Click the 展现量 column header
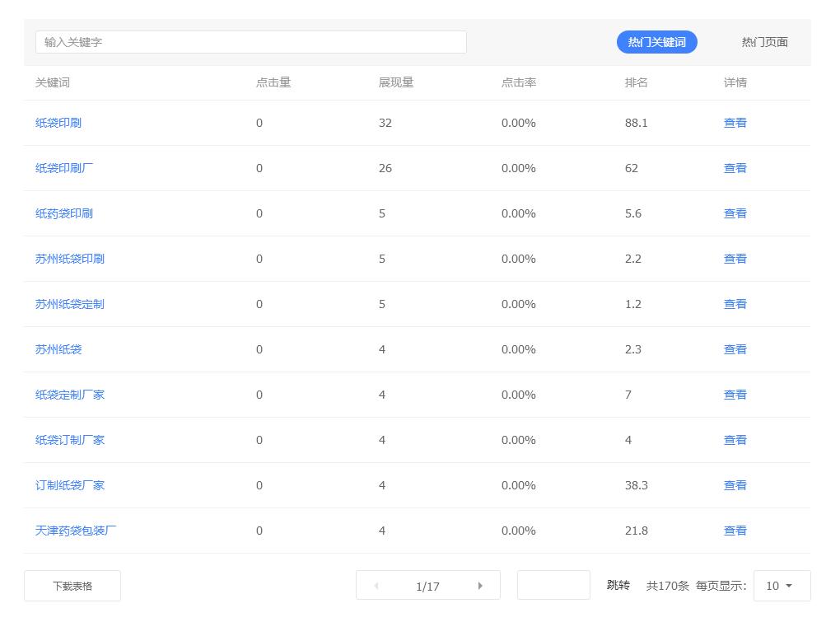 point(396,82)
